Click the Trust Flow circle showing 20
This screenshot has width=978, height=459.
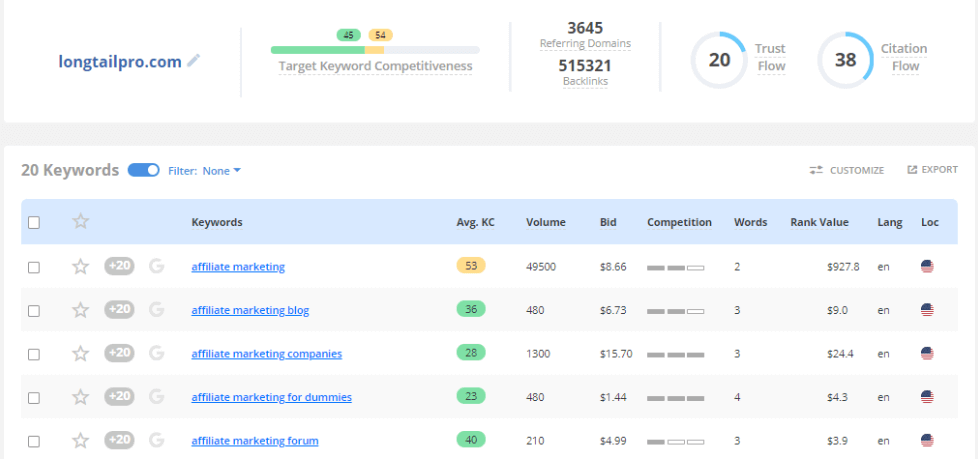pyautogui.click(x=719, y=60)
